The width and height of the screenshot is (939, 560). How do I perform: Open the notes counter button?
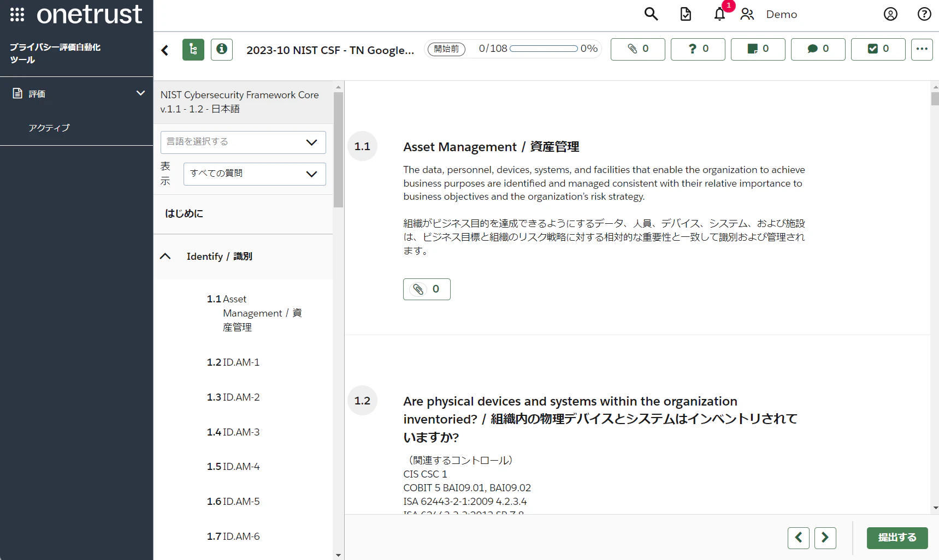pos(758,49)
